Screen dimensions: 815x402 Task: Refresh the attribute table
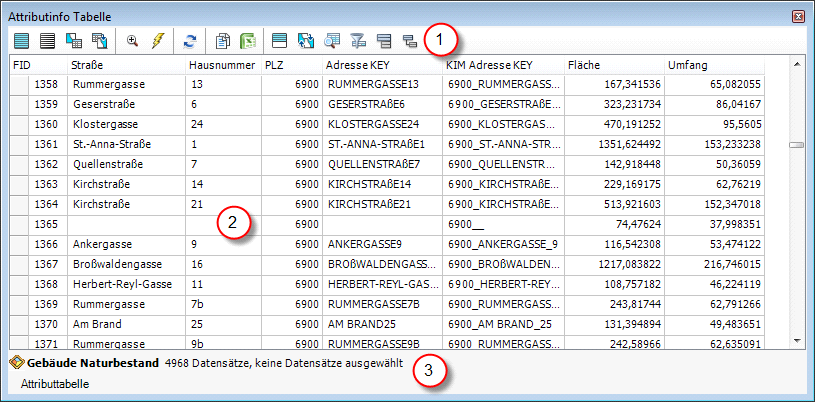189,41
